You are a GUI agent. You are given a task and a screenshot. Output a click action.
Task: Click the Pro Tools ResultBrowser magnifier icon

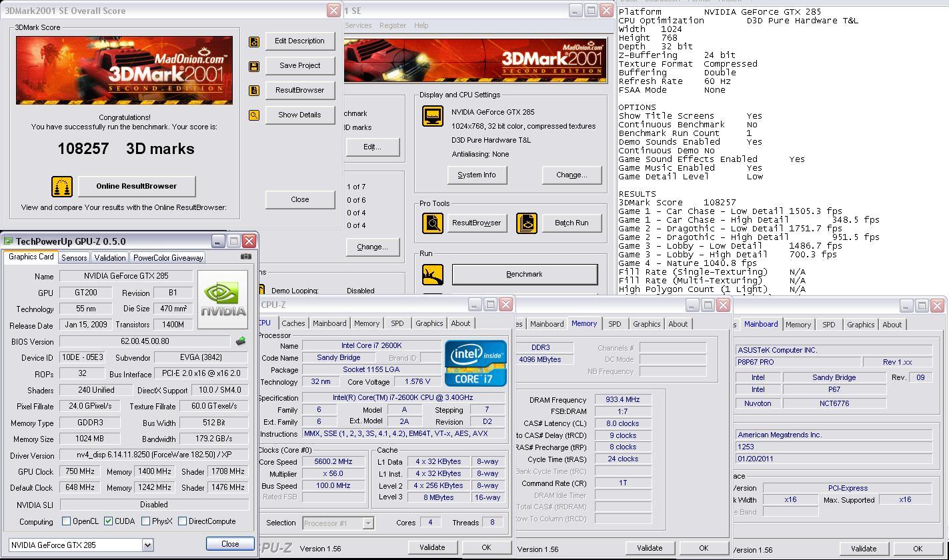[433, 223]
